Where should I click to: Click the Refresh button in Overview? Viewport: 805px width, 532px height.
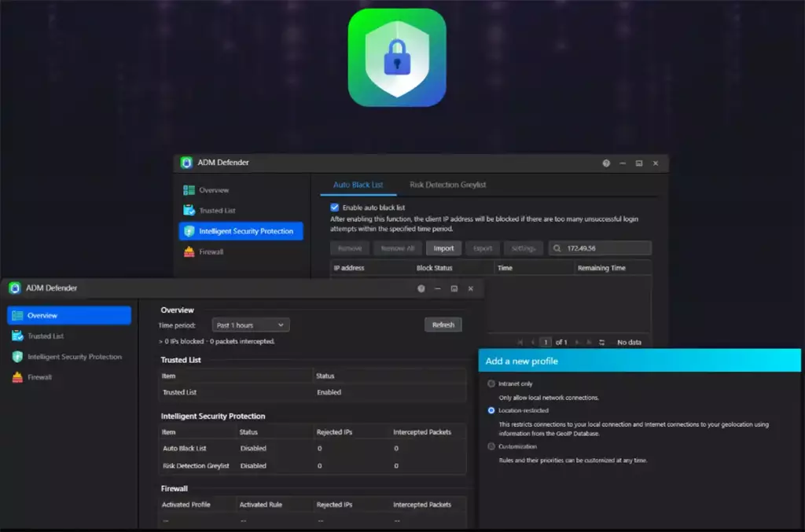443,325
